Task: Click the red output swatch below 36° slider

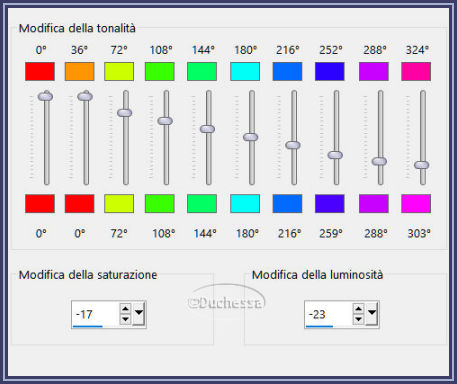Action: pos(79,203)
